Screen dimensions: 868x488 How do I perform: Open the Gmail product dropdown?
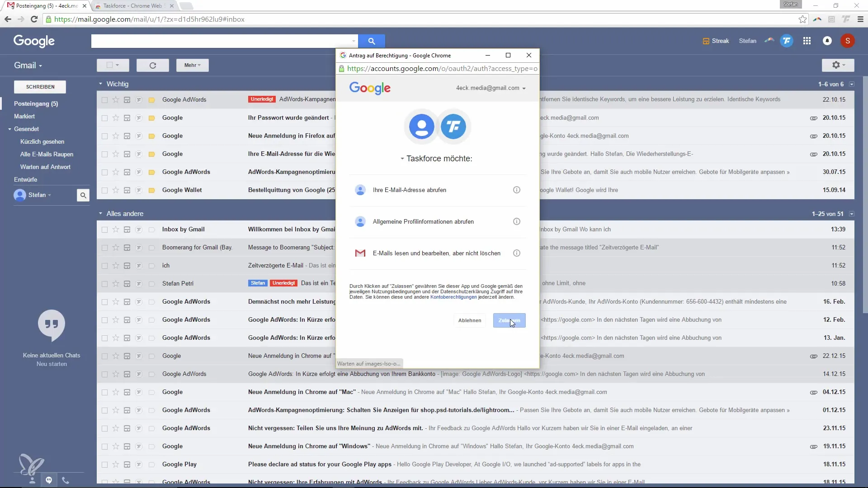click(x=28, y=66)
